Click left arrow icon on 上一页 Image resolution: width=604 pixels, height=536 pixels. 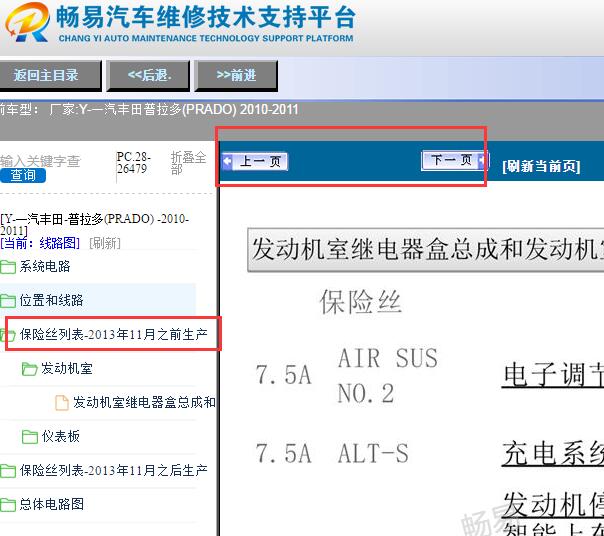[228, 161]
